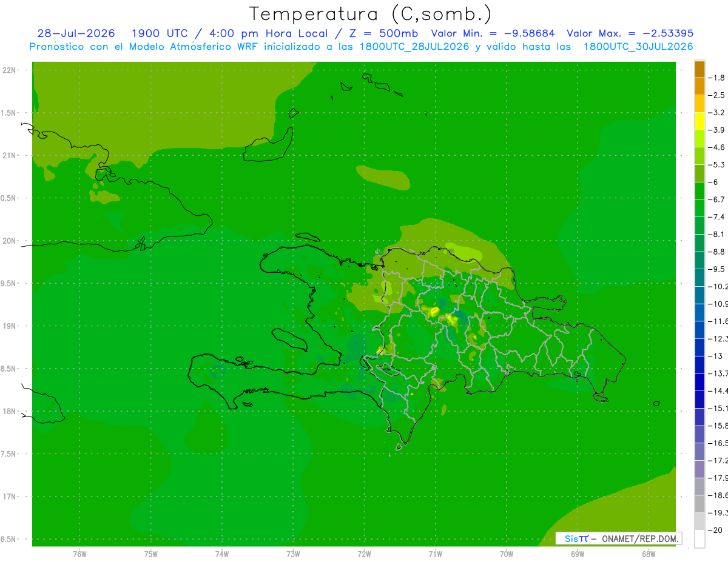Click the dark blue swatch between -13.7 and -14.4
This screenshot has height=562, width=728.
(699, 382)
